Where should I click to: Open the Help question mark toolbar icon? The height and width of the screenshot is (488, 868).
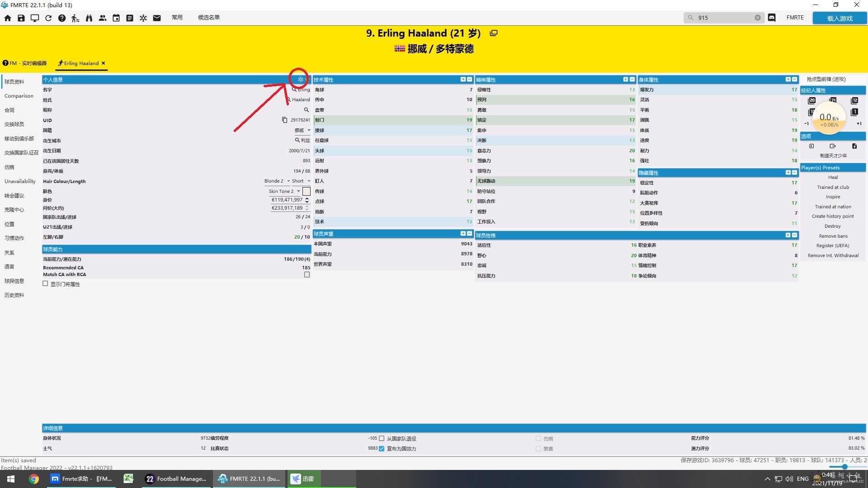62,18
